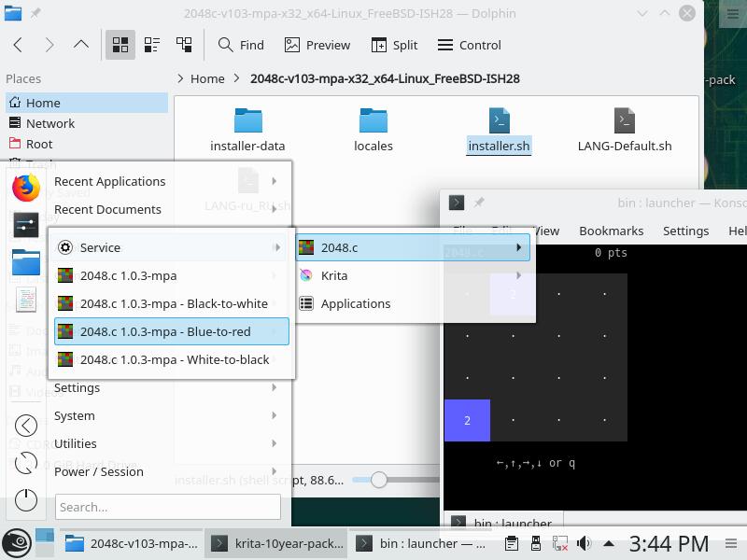Open the clipboard tray icon
The width and height of the screenshot is (747, 560).
tap(512, 543)
